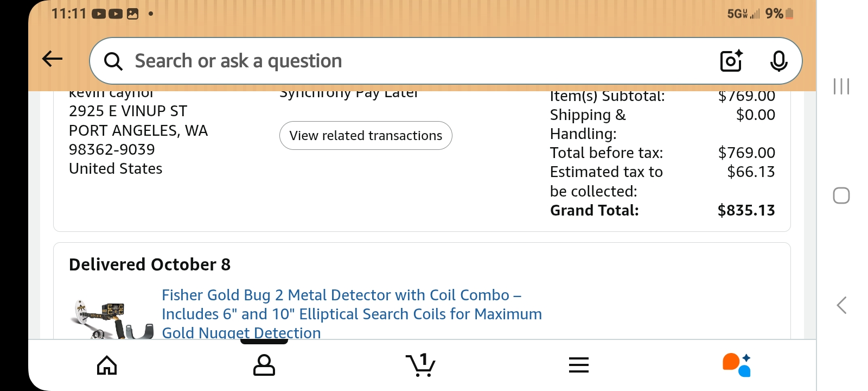The image size is (868, 391).
Task: Tap the search magnifier icon
Action: 113,61
